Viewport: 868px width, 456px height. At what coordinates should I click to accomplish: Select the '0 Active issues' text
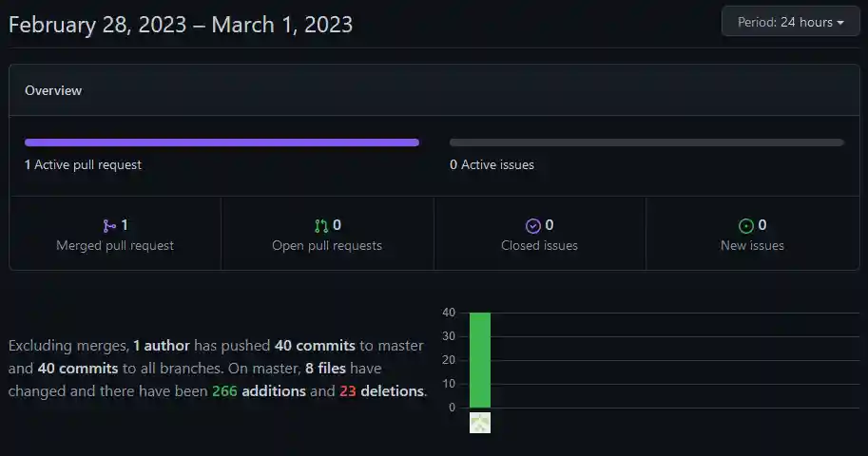[x=492, y=164]
